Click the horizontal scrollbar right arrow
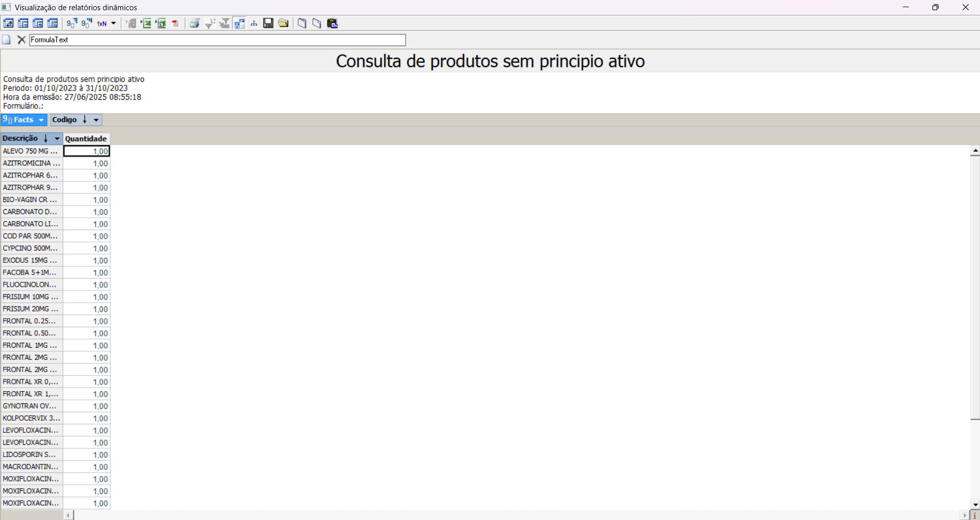 (965, 515)
